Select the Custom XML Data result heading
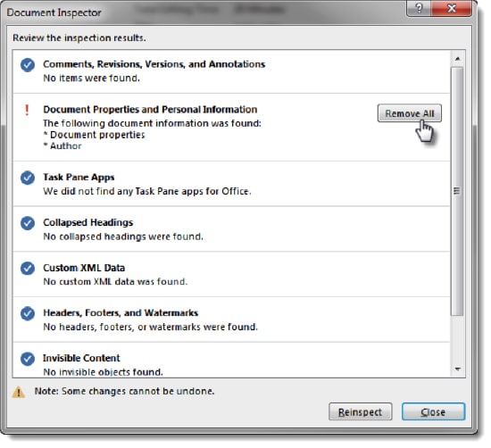Viewport: 491px width, 448px height. (84, 268)
